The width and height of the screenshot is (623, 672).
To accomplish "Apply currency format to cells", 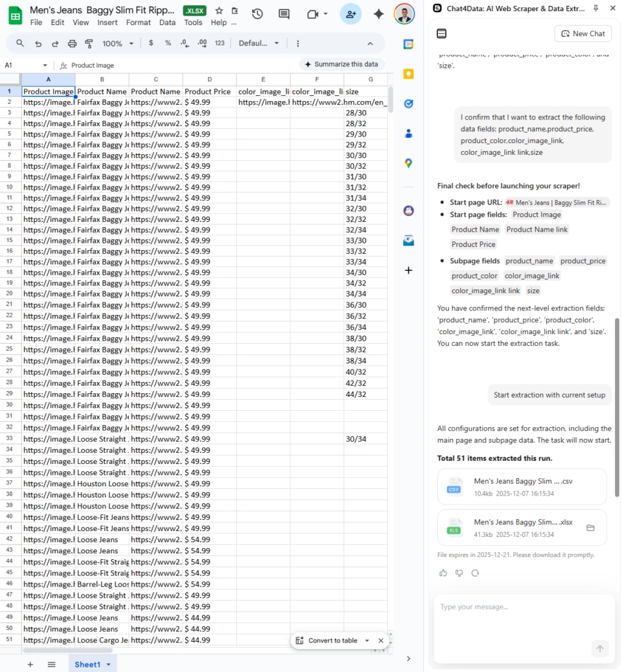I will (x=150, y=44).
